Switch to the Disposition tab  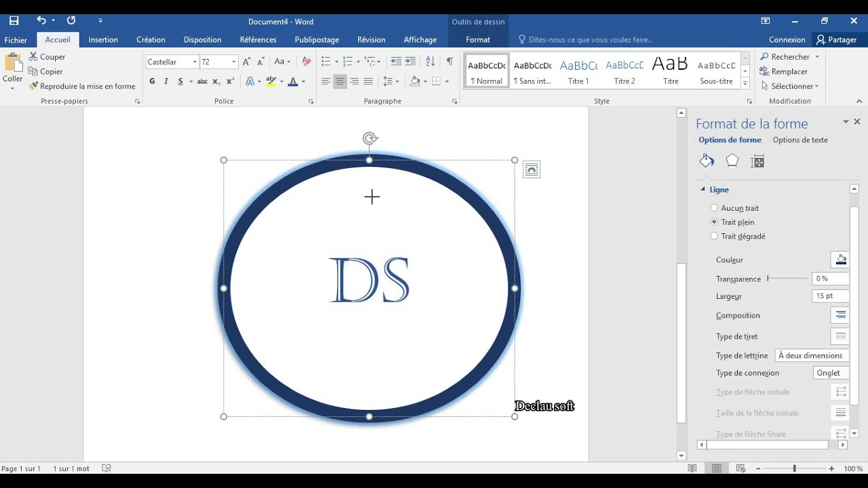tap(203, 40)
